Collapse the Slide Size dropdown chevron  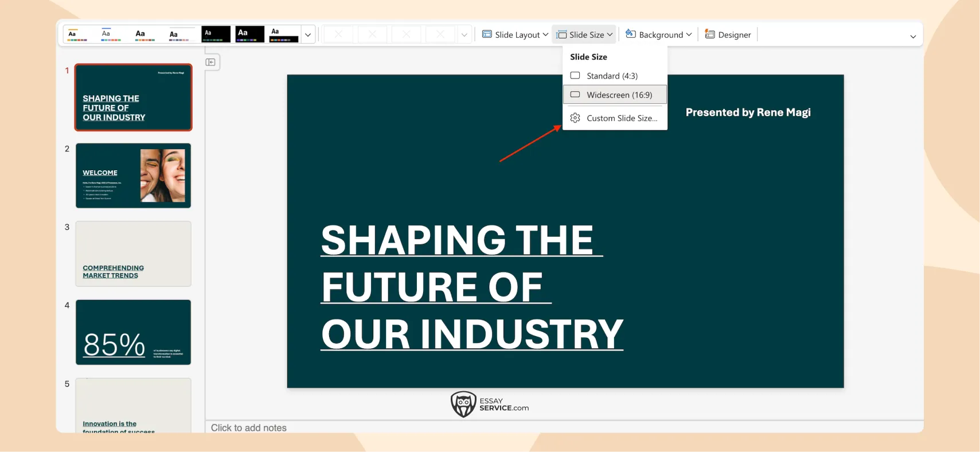coord(610,34)
